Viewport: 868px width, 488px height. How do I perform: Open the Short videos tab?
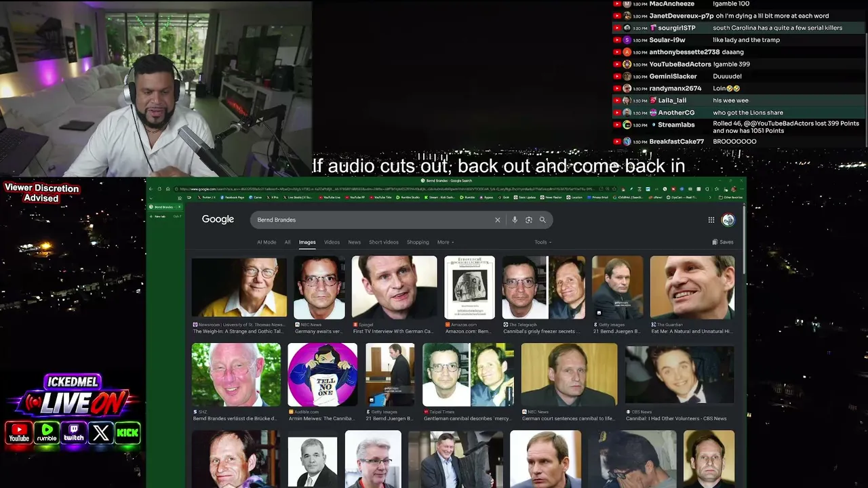(x=384, y=242)
